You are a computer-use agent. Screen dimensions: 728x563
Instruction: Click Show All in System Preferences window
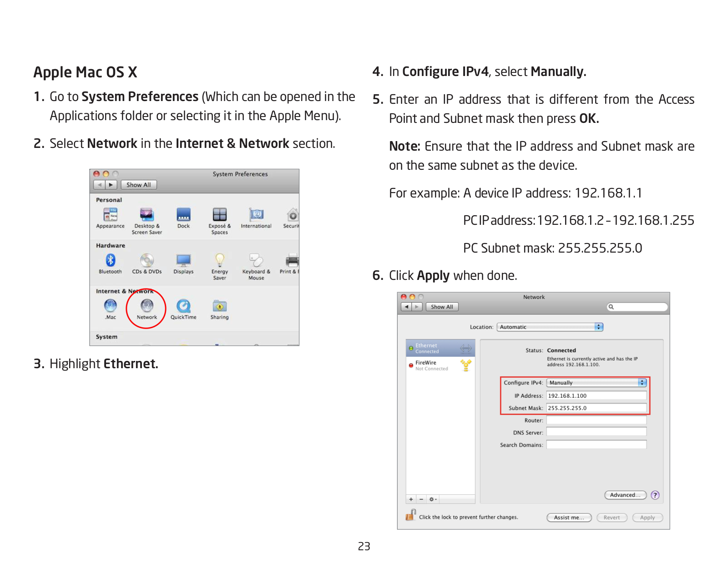[139, 185]
